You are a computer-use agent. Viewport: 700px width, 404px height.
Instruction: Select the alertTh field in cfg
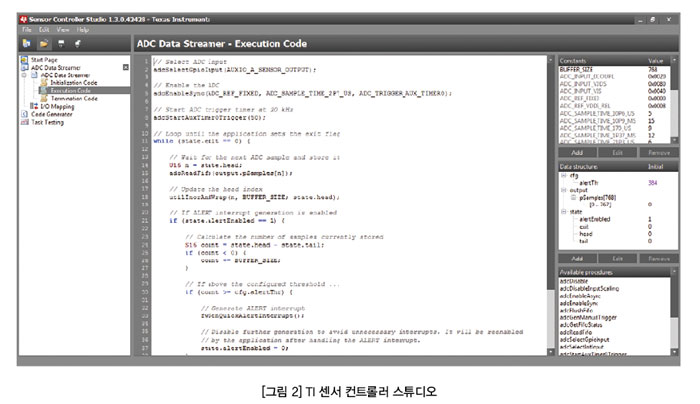pos(589,183)
